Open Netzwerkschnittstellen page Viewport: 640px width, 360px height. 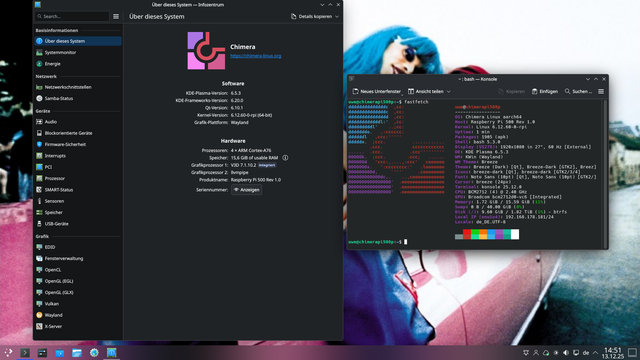click(x=78, y=87)
